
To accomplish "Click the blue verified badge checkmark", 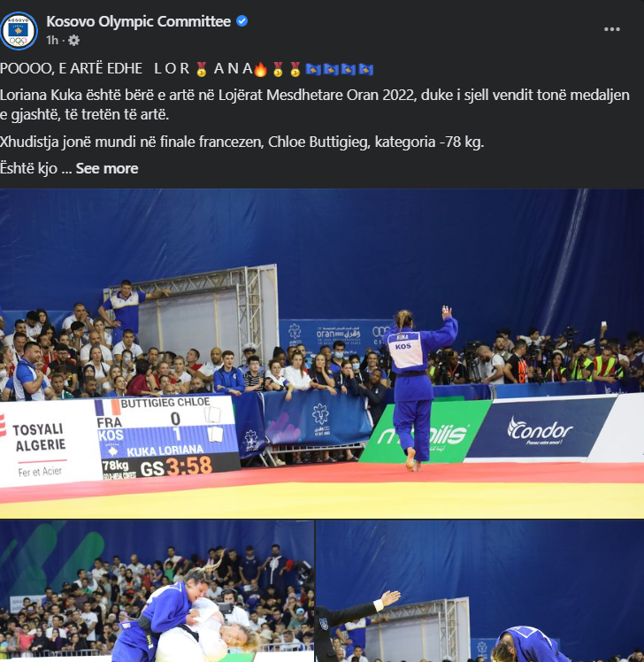I will pyautogui.click(x=241, y=21).
